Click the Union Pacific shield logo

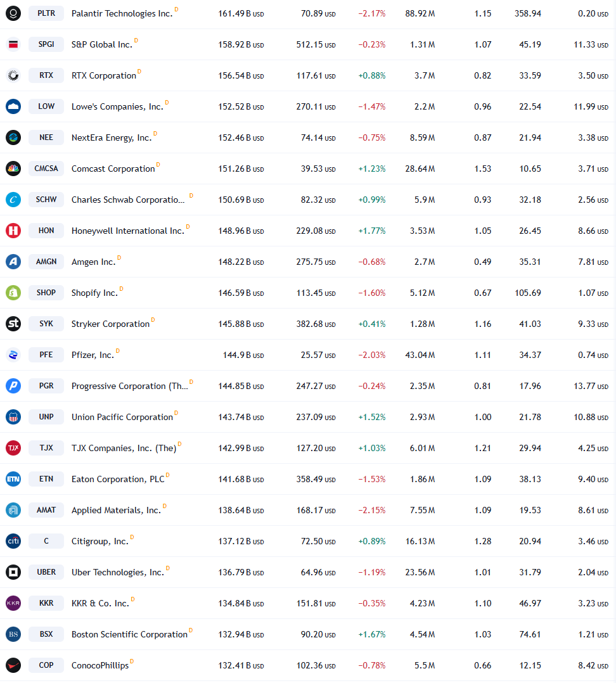(13, 417)
